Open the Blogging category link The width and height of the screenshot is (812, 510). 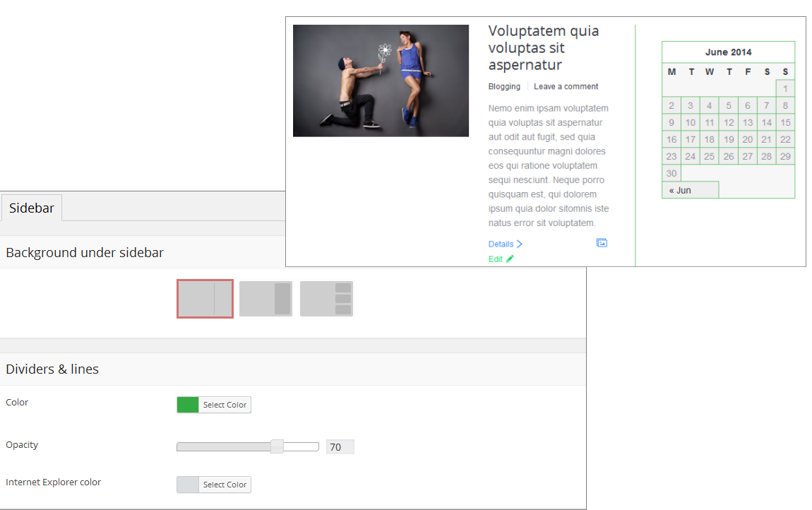point(504,86)
